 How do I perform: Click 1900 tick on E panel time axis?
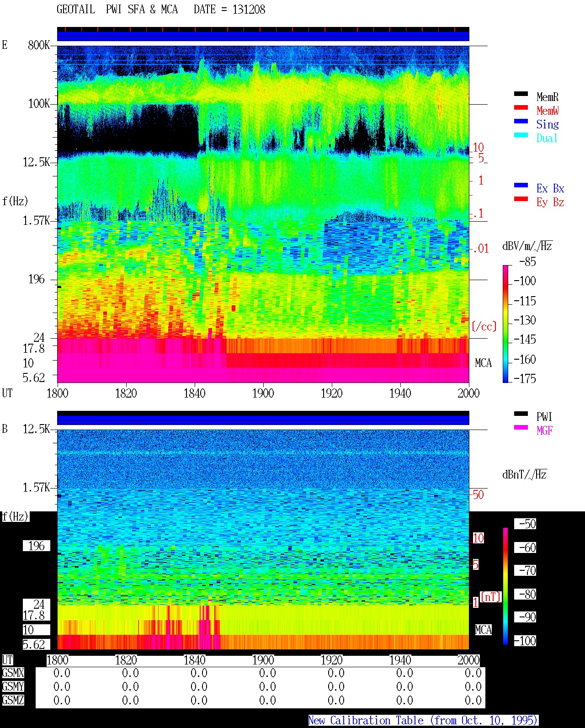pyautogui.click(x=263, y=393)
